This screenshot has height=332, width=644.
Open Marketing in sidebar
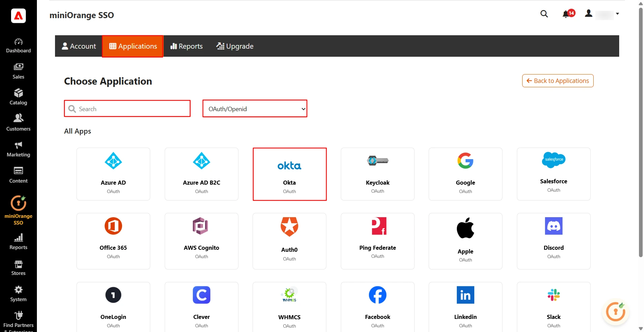18,149
